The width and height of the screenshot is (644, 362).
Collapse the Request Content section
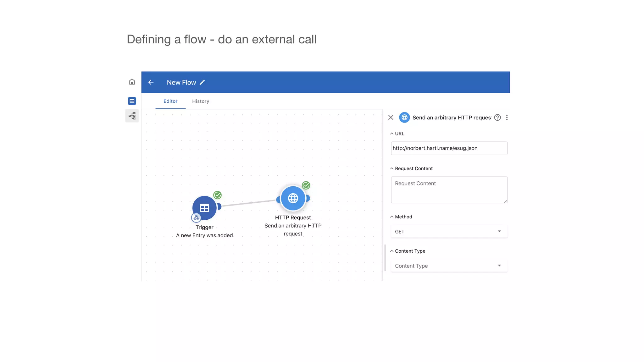(x=392, y=168)
